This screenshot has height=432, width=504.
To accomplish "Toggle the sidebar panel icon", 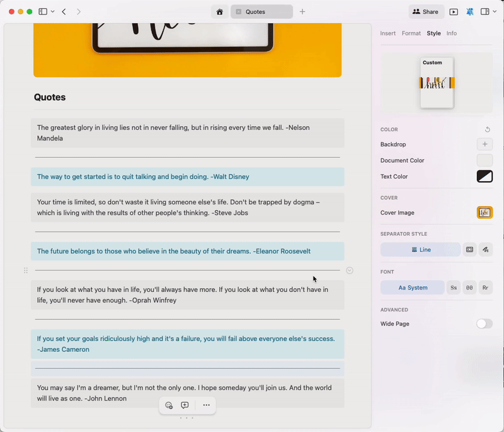I will pos(43,11).
